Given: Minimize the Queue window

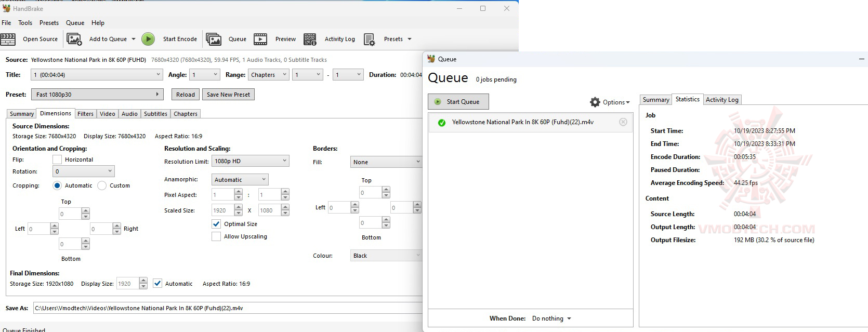Looking at the screenshot, I should pos(861,59).
